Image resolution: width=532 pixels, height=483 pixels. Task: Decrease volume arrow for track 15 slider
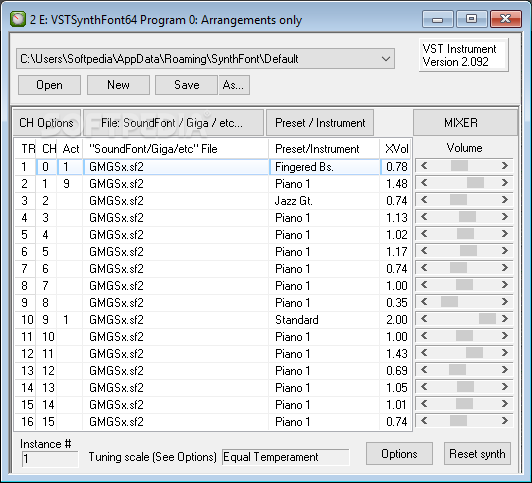pyautogui.click(x=424, y=403)
